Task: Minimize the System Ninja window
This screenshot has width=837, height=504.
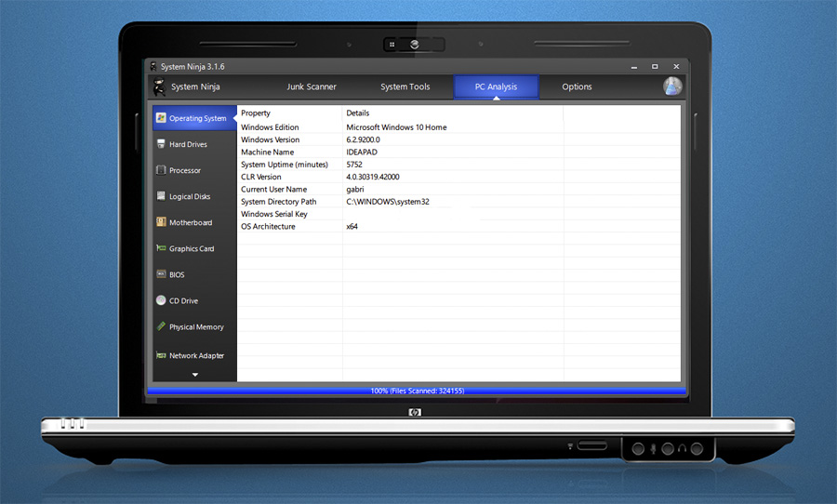Action: coord(634,67)
